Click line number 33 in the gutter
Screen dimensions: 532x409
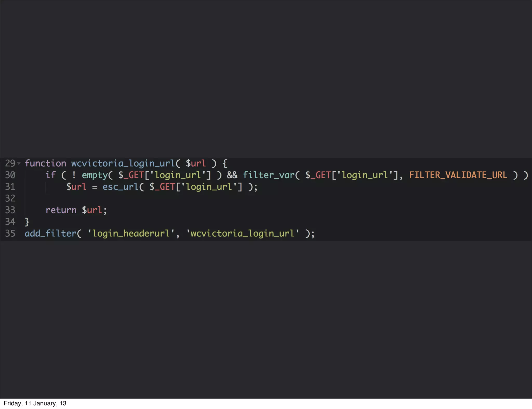point(10,210)
